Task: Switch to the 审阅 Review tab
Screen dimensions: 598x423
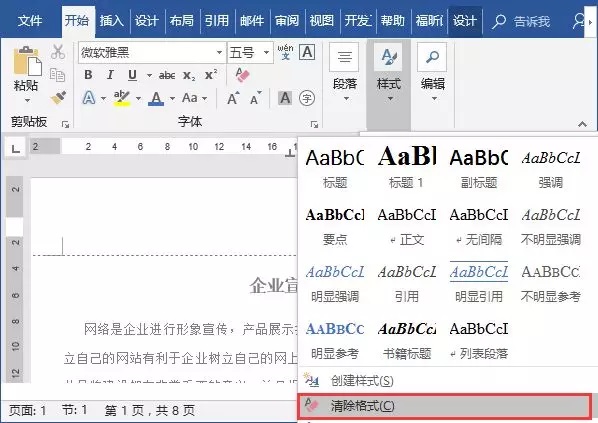Action: [287, 20]
